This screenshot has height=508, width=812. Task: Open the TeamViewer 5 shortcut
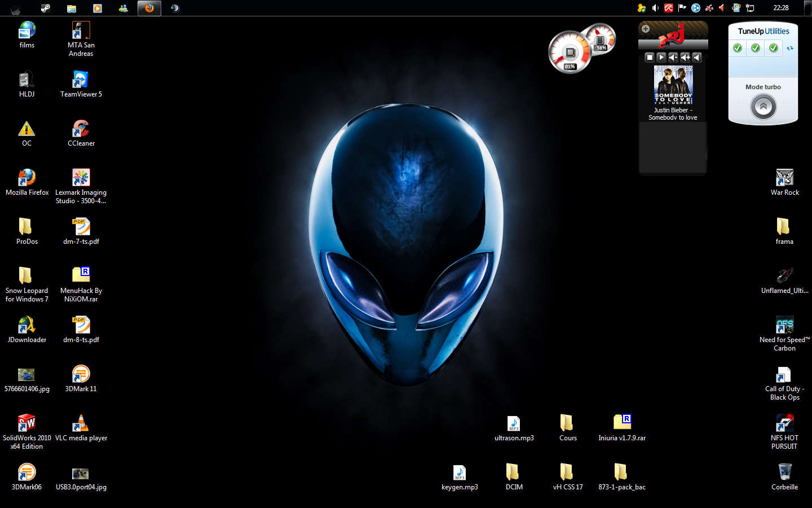tap(81, 80)
